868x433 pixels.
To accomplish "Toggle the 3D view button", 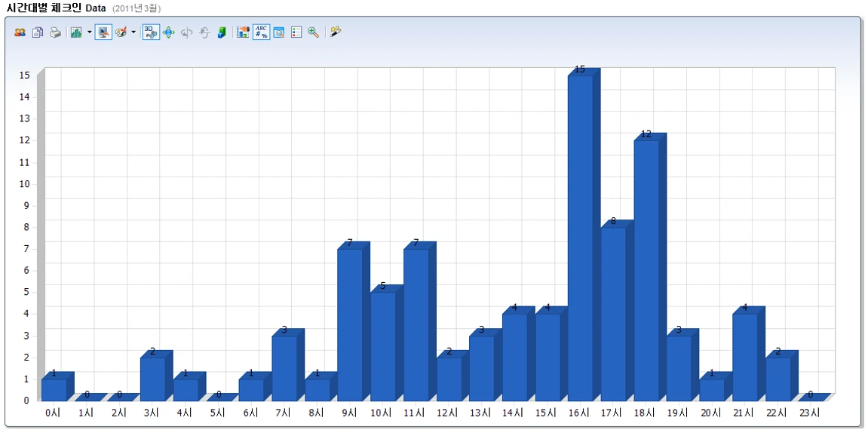I will (x=151, y=32).
